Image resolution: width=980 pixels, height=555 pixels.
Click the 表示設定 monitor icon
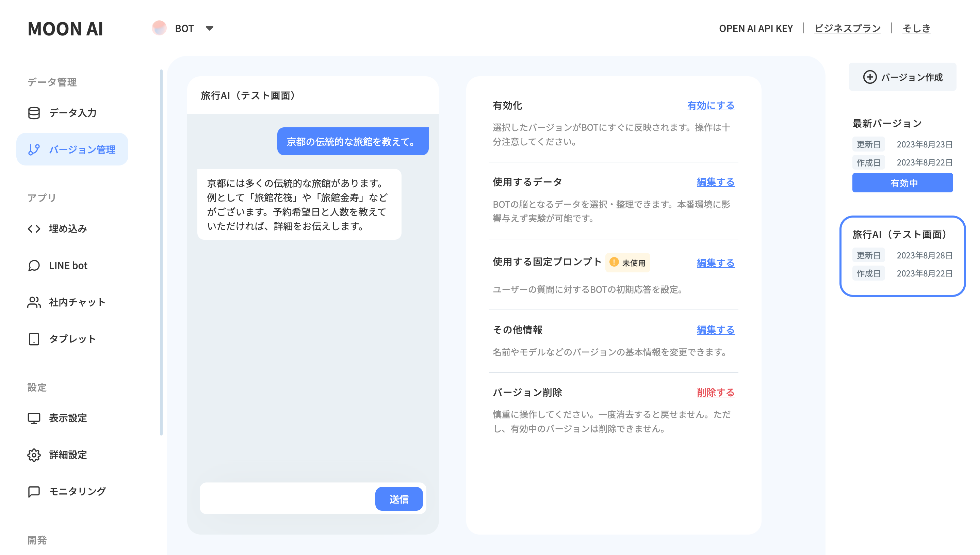click(34, 418)
